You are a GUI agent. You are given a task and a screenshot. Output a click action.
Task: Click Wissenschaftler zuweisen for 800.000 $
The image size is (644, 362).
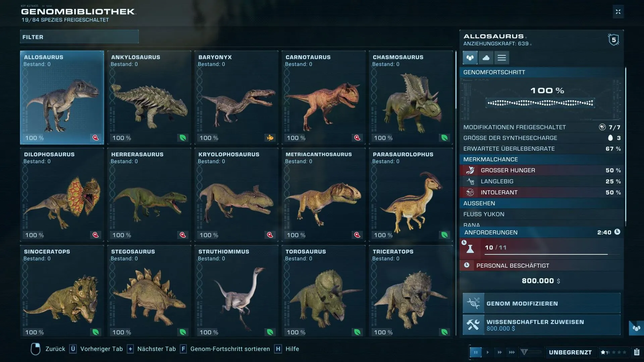[541, 325]
